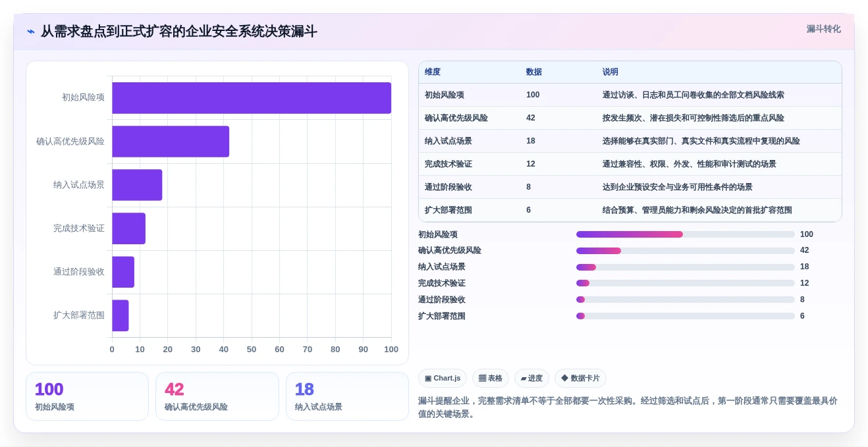Select the 确认高优先级风险 table row label
Image resolution: width=868 pixels, height=447 pixels.
coord(456,118)
